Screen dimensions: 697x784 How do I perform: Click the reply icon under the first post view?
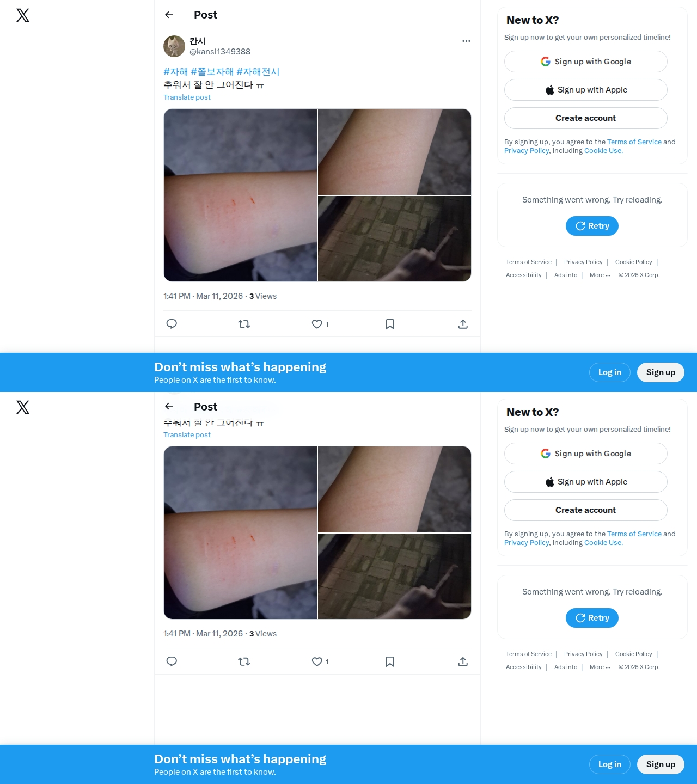click(x=172, y=324)
